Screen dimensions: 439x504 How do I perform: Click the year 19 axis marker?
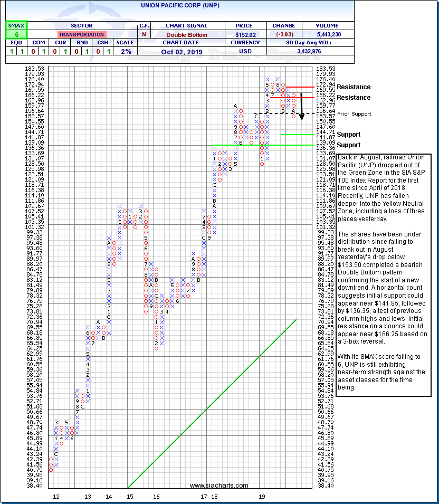(262, 497)
